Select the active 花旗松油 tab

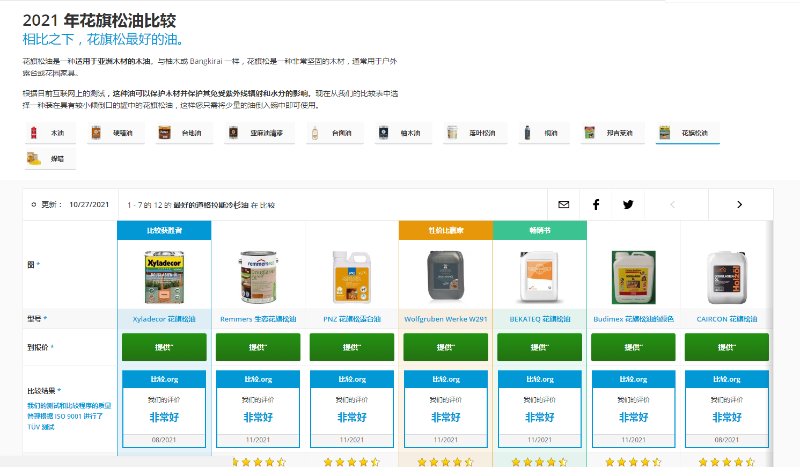[x=687, y=132]
